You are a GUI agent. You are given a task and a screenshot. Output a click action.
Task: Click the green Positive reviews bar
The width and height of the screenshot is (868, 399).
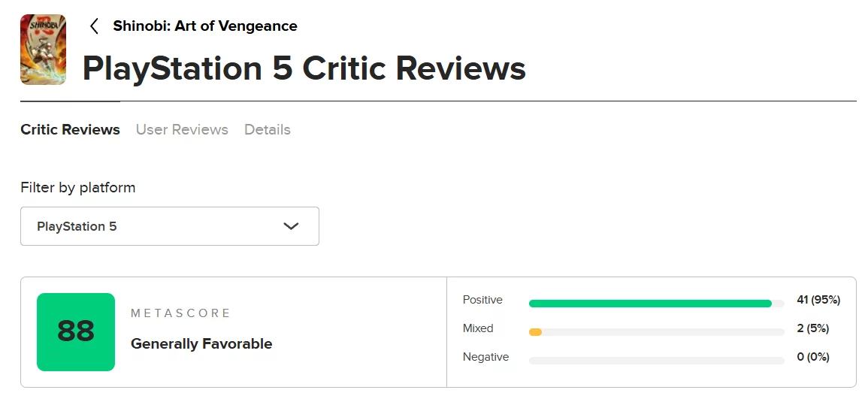[650, 304]
